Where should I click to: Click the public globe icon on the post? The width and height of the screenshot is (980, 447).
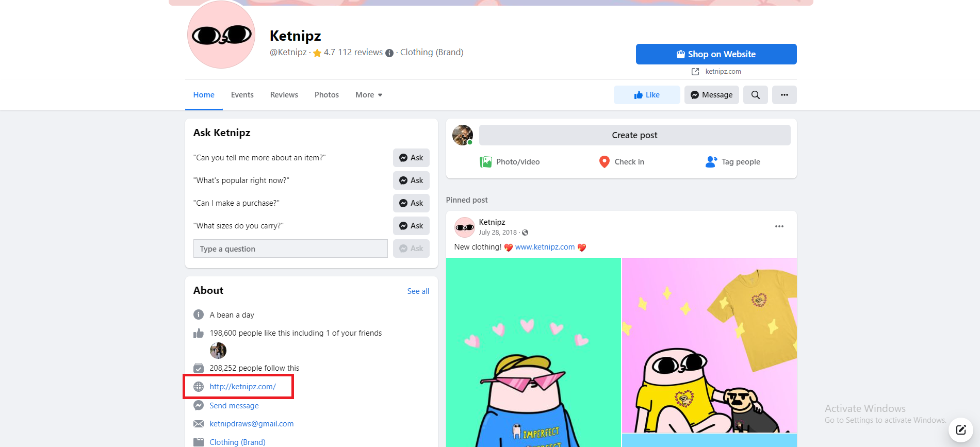click(x=525, y=233)
